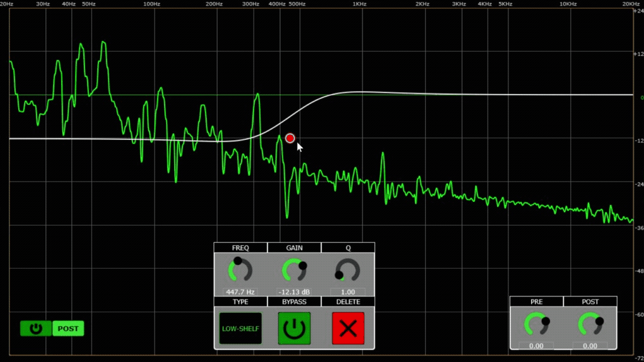Toggle the band BYPASS power button
The width and height of the screenshot is (644, 362).
[294, 329]
